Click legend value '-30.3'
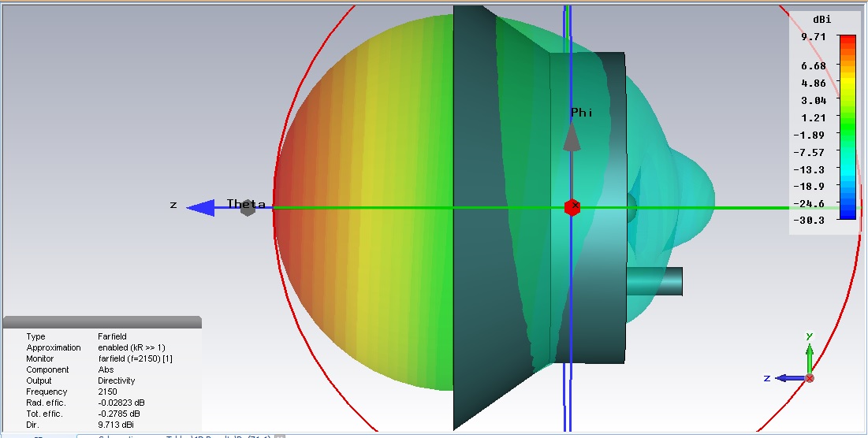This screenshot has width=868, height=438. [809, 220]
